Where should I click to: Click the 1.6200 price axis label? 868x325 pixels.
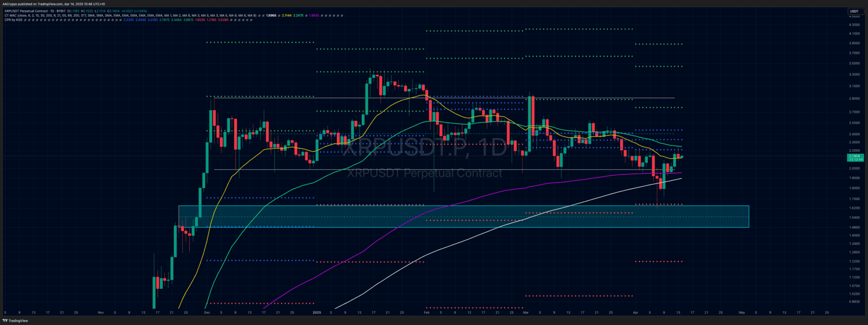pyautogui.click(x=854, y=208)
